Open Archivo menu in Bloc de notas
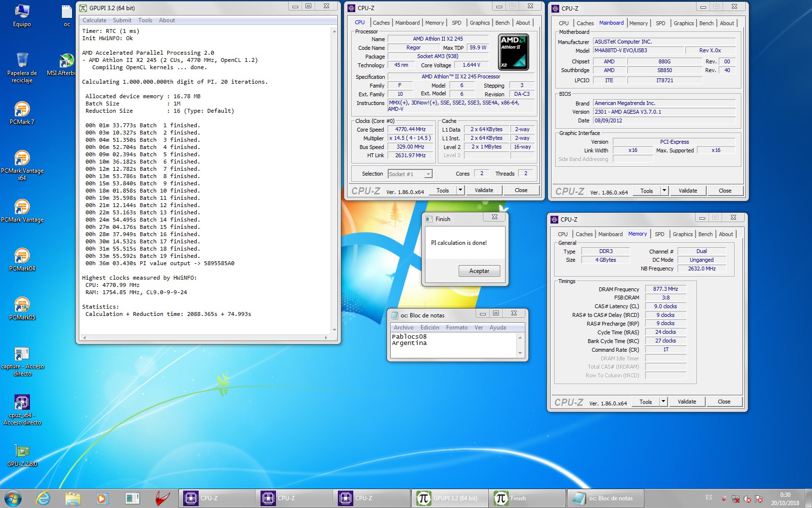The width and height of the screenshot is (812, 508). pyautogui.click(x=404, y=328)
